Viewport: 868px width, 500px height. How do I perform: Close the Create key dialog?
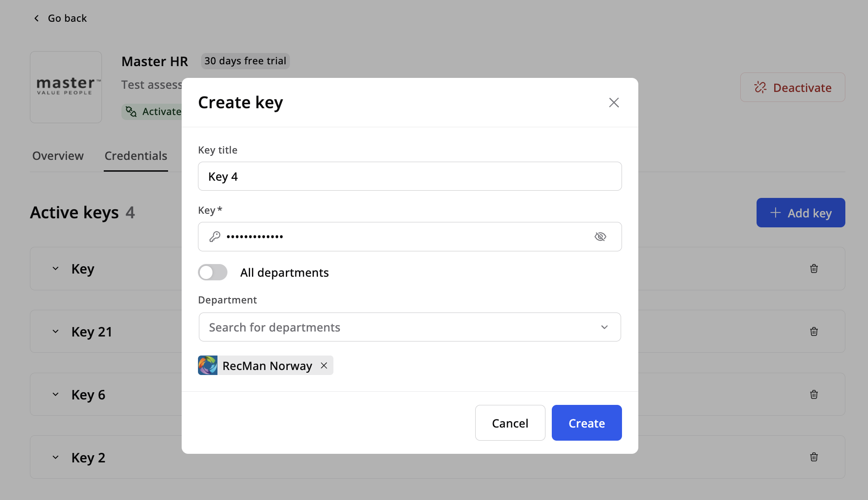tap(613, 103)
